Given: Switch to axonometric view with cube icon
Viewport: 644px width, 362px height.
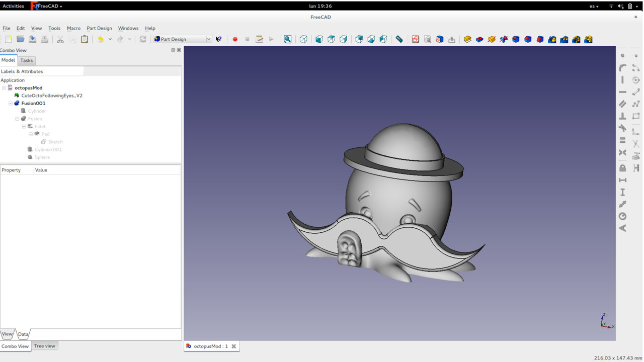Looking at the screenshot, I should tap(303, 39).
